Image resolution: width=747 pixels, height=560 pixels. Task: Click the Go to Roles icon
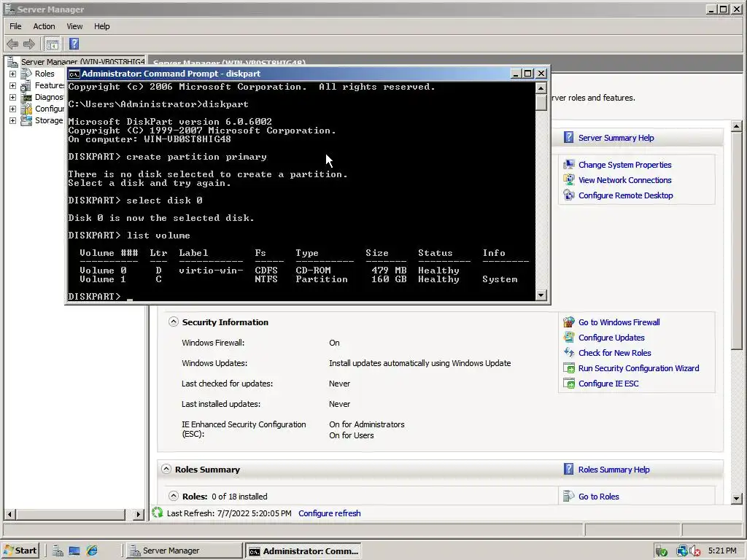click(x=569, y=496)
